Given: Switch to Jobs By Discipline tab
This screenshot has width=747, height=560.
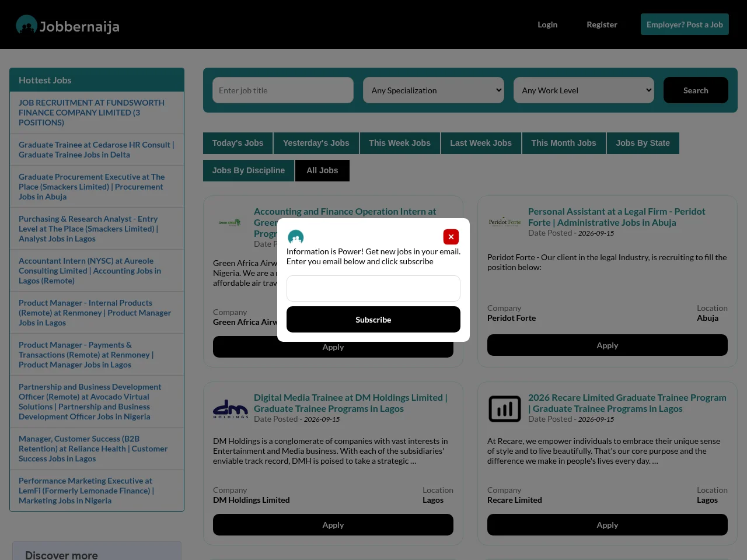Looking at the screenshot, I should [249, 170].
